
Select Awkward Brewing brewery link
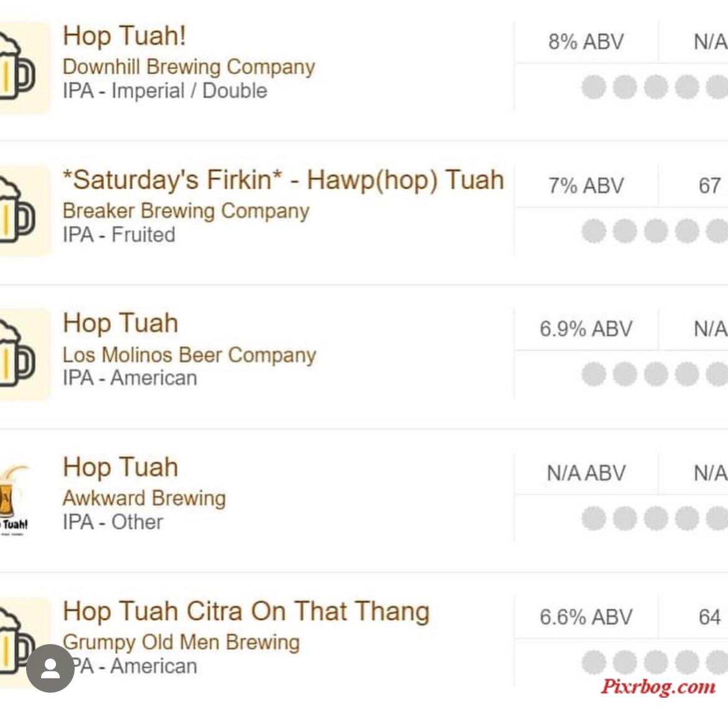tap(144, 499)
